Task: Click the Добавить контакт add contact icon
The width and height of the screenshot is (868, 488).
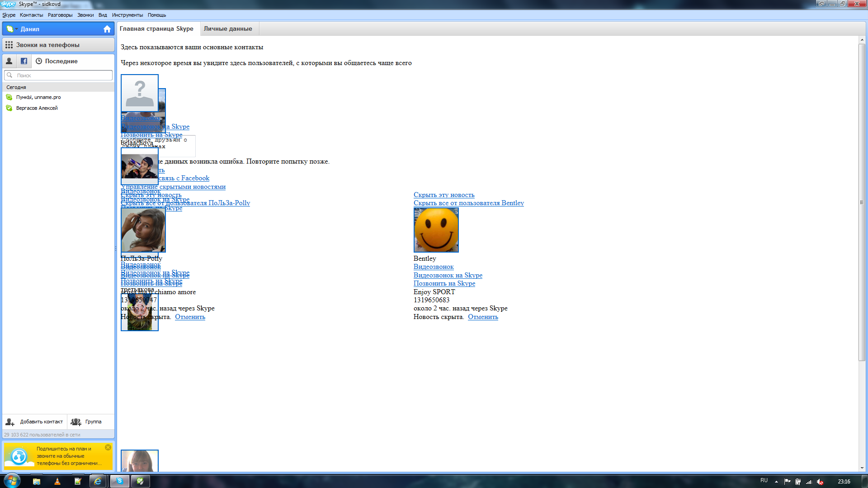Action: (10, 422)
